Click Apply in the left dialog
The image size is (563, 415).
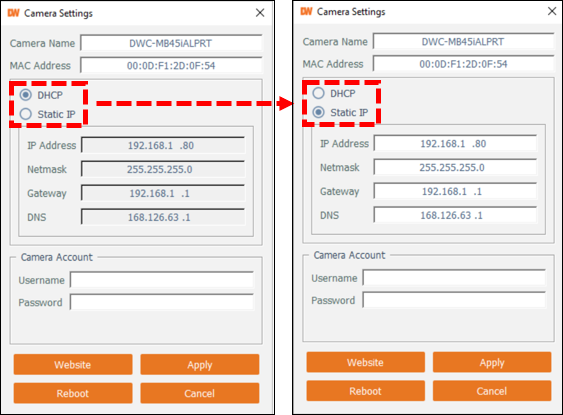click(200, 364)
